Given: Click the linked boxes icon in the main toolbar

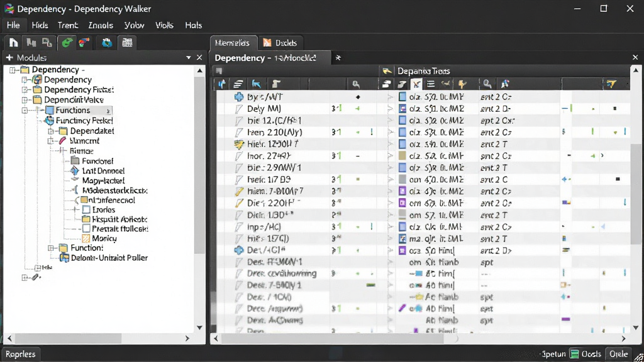Looking at the screenshot, I should click(47, 43).
